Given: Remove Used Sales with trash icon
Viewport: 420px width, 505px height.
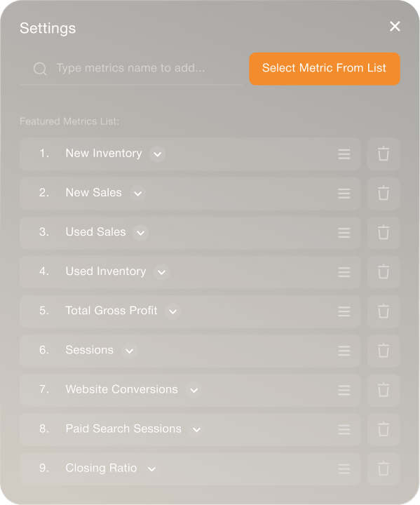Looking at the screenshot, I should 384,233.
